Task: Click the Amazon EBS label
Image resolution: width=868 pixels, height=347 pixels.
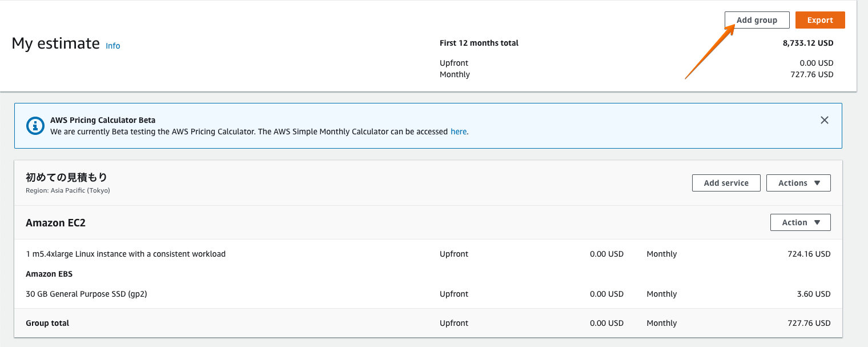Action: 49,274
